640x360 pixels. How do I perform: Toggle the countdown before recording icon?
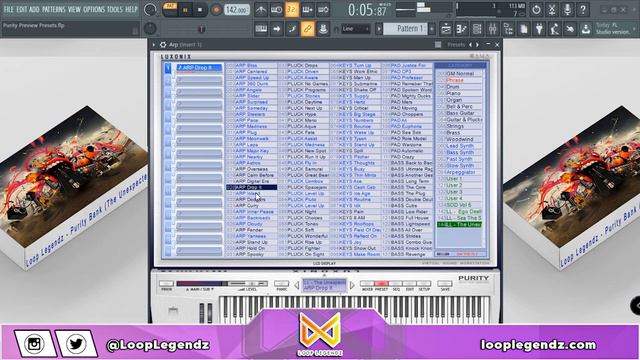pyautogui.click(x=292, y=10)
